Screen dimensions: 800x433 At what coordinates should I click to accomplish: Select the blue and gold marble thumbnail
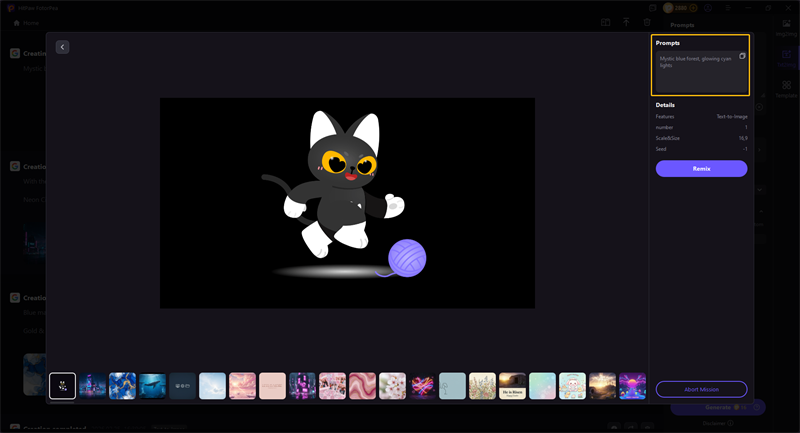click(x=122, y=386)
